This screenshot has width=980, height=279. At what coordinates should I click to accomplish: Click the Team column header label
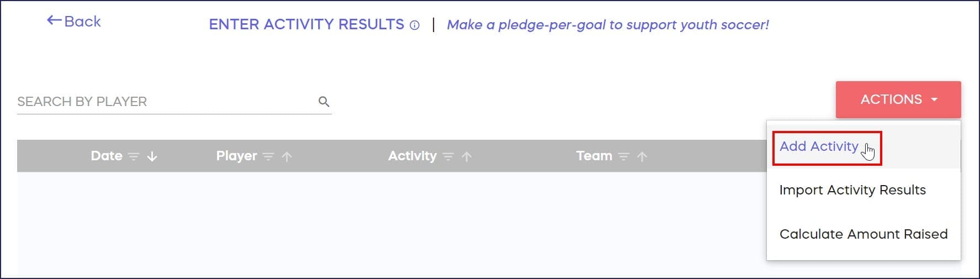[x=594, y=156]
